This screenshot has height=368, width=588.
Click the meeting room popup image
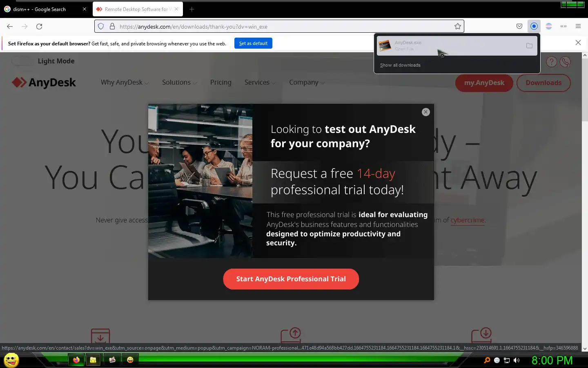pyautogui.click(x=200, y=181)
